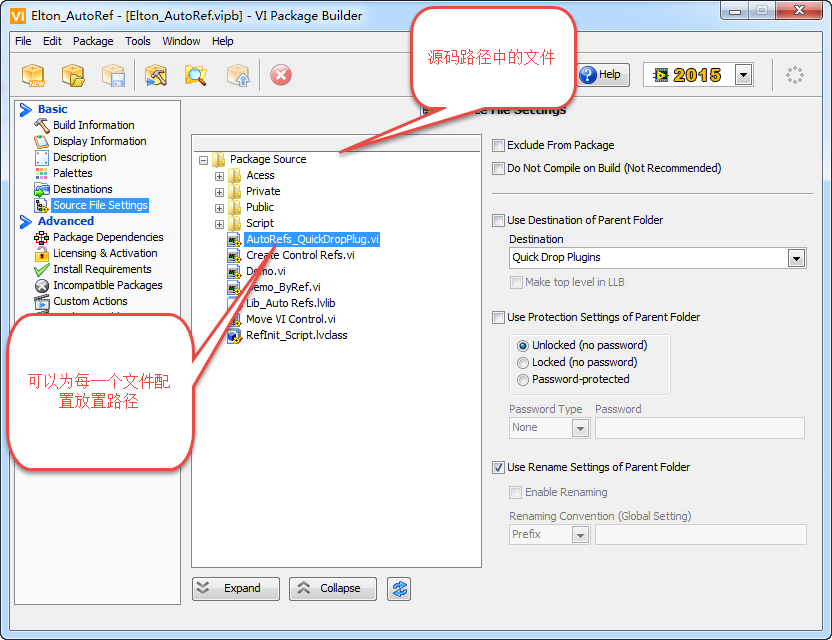
Task: Click the refresh source tree icon button
Action: point(399,589)
